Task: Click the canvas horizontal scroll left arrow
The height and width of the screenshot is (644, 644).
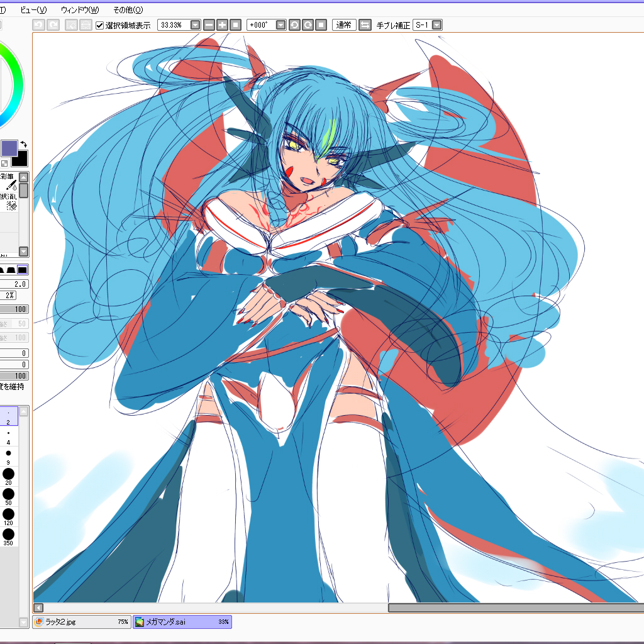Action: (38, 608)
